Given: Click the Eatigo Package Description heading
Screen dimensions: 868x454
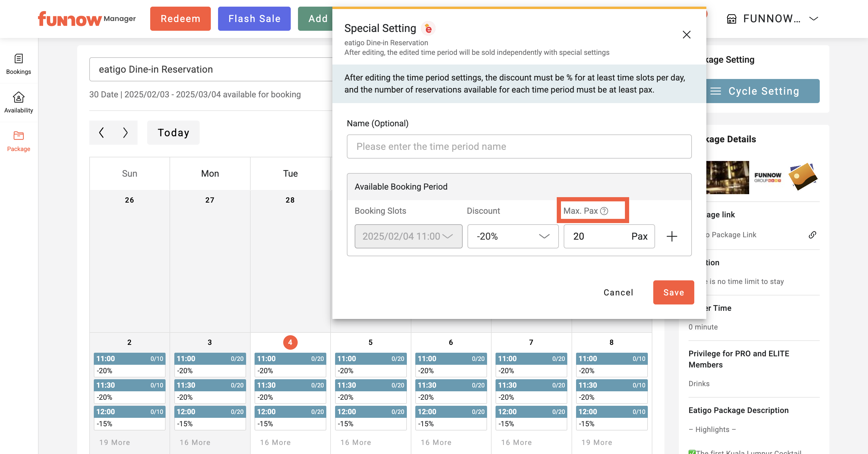Looking at the screenshot, I should [x=738, y=410].
